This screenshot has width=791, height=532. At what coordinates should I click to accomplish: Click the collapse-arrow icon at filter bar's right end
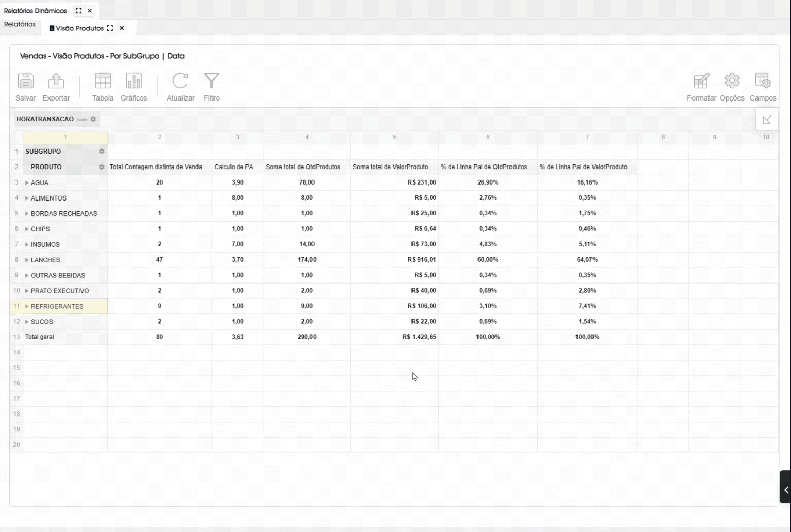pyautogui.click(x=767, y=120)
